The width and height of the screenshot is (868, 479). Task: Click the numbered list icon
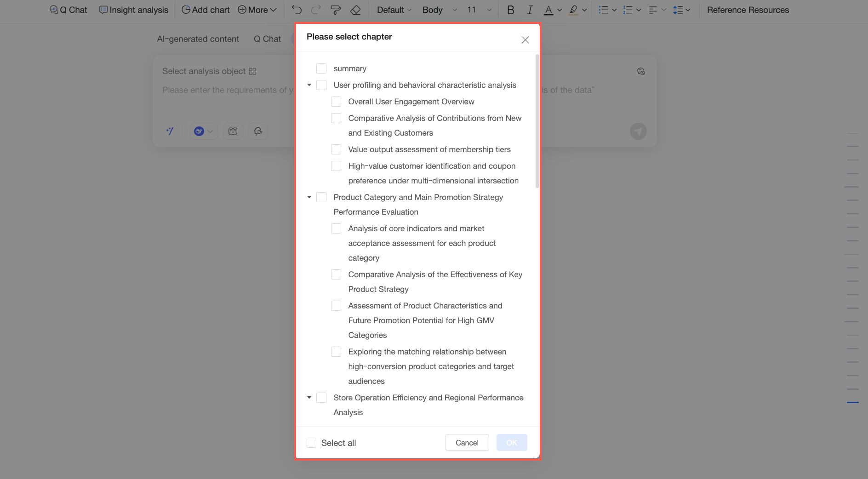(x=628, y=10)
